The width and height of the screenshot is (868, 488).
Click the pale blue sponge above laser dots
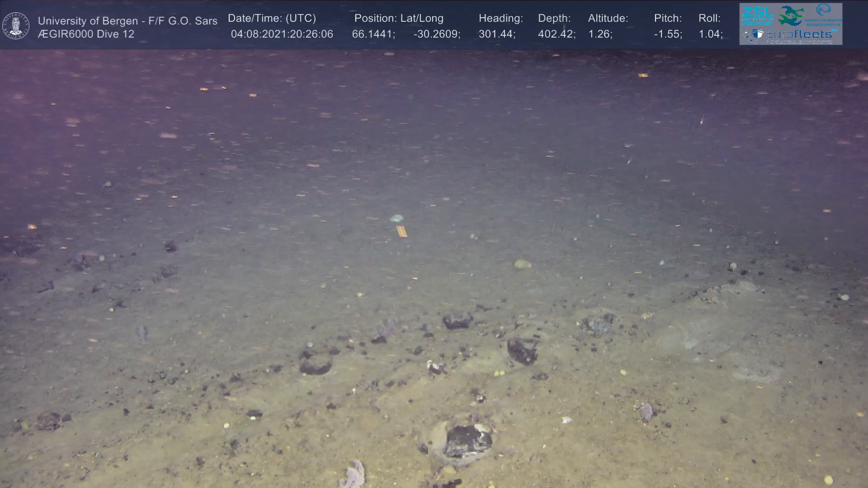[x=396, y=219]
